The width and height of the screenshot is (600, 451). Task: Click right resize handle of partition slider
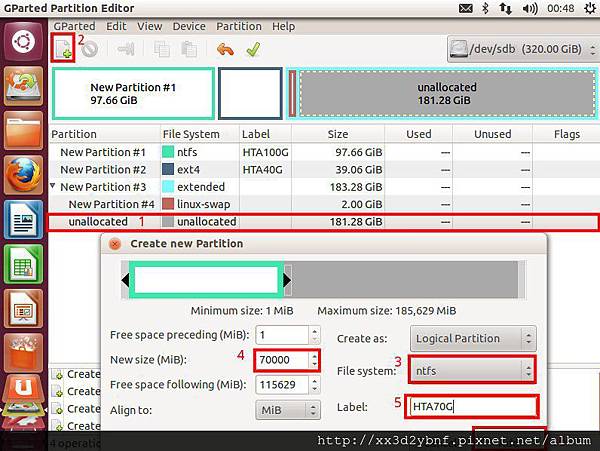[287, 280]
